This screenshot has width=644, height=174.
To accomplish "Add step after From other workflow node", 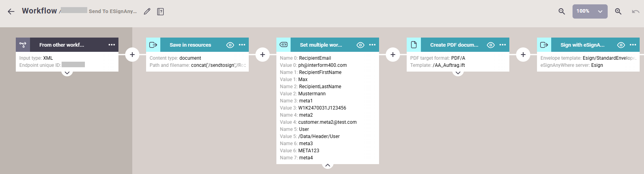I will click(x=132, y=55).
